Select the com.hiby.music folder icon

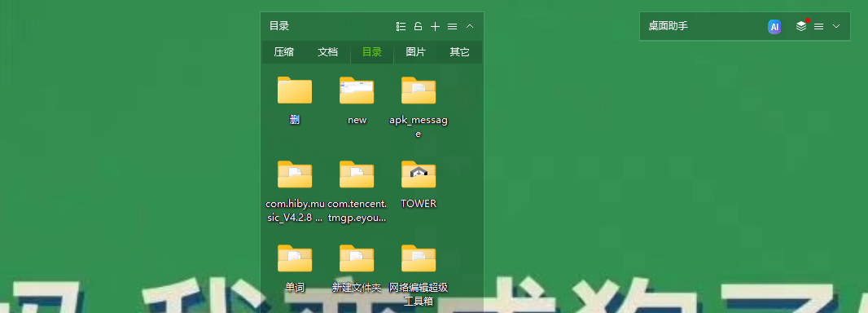tap(295, 174)
